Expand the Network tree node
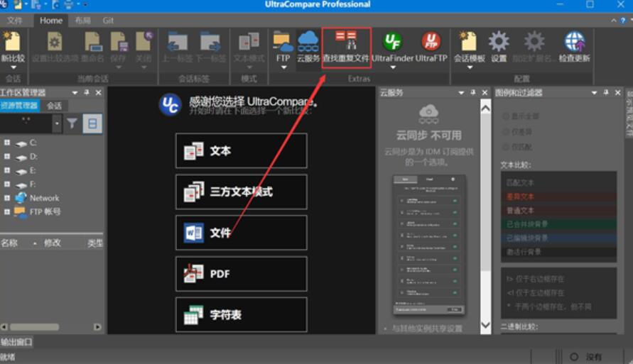Image resolution: width=633 pixels, height=364 pixels. click(7, 198)
